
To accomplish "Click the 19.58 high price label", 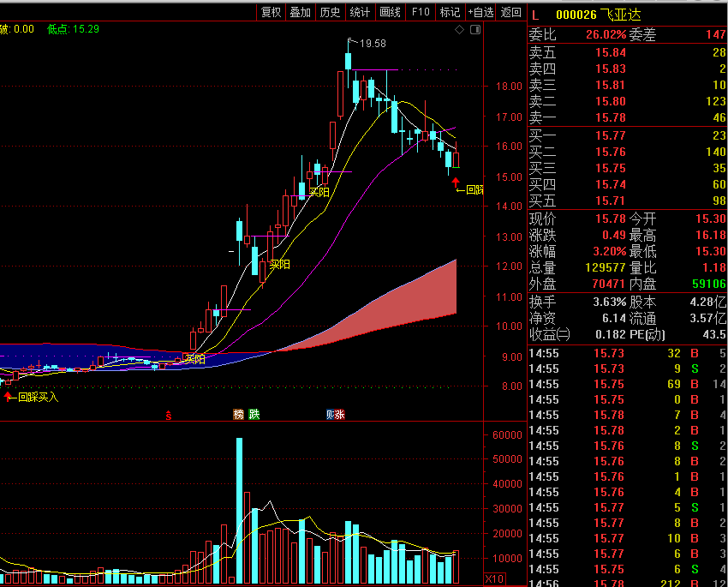I will pyautogui.click(x=373, y=44).
